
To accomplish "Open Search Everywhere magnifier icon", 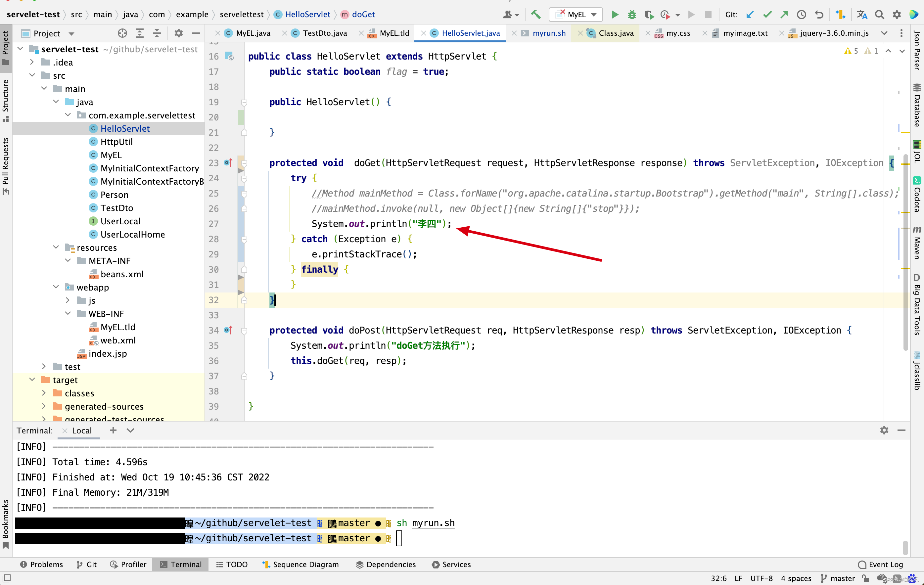I will click(x=879, y=15).
